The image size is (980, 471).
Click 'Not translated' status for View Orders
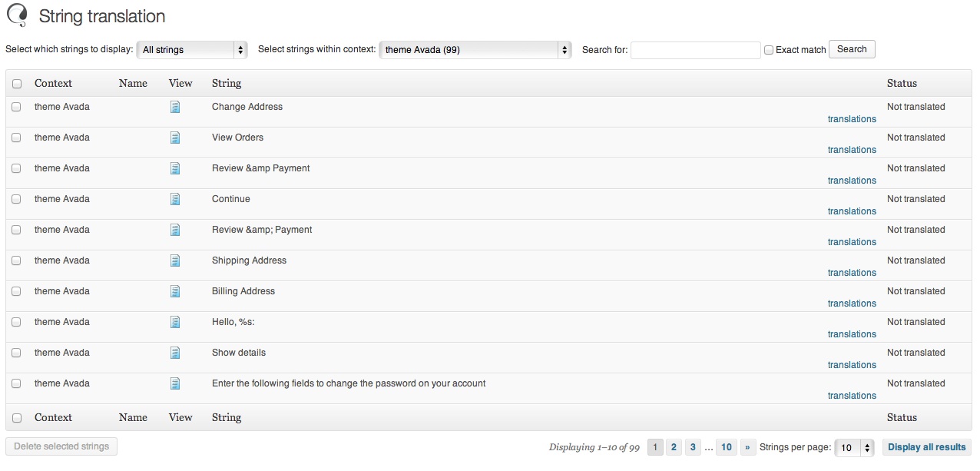click(x=915, y=138)
